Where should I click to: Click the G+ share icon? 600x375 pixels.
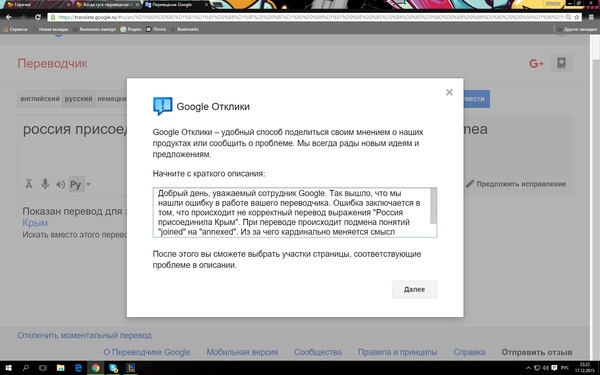pyautogui.click(x=536, y=64)
